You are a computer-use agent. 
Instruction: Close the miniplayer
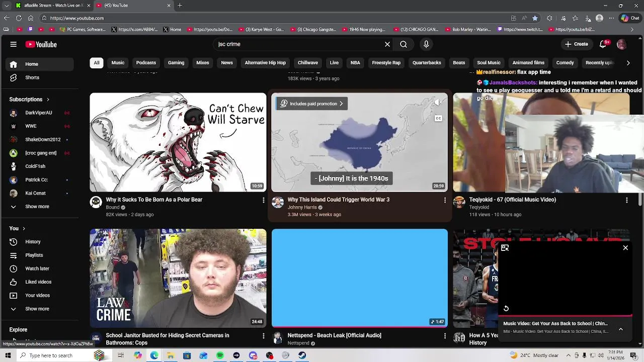click(625, 248)
